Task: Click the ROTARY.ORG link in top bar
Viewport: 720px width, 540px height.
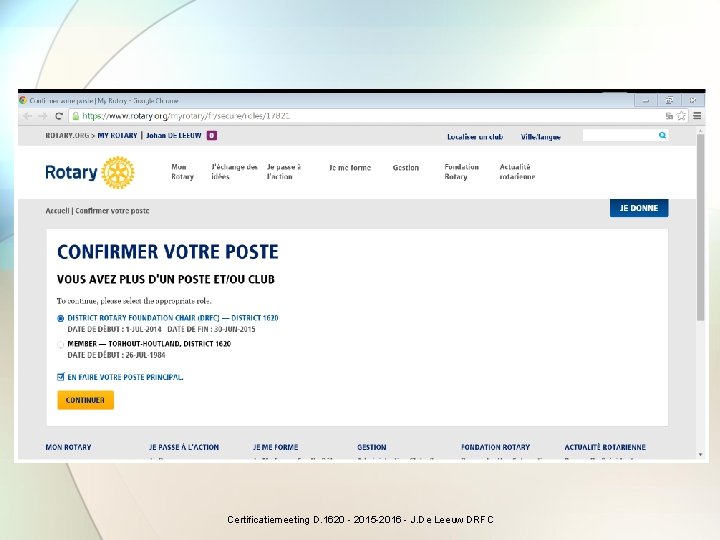Action: pyautogui.click(x=68, y=135)
